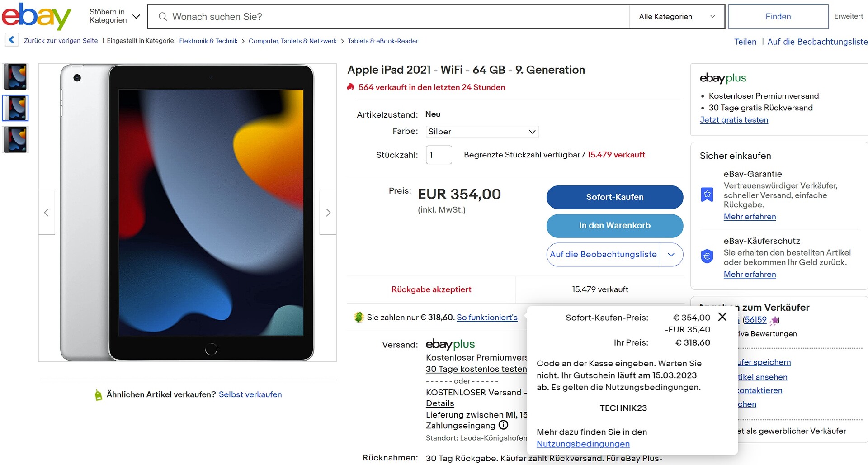The height and width of the screenshot is (465, 868).
Task: Click the Stückzahl quantity field
Action: (439, 155)
